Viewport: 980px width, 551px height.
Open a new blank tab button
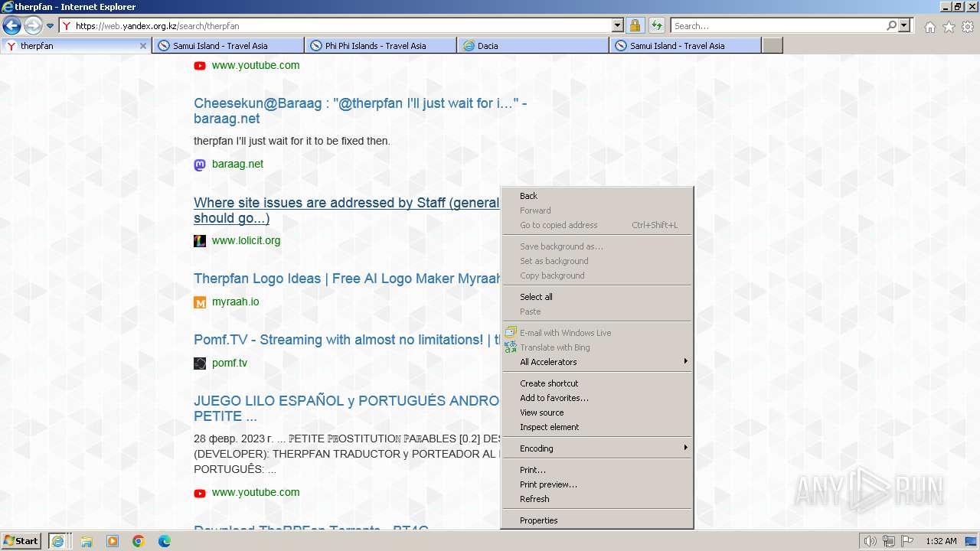coord(773,46)
